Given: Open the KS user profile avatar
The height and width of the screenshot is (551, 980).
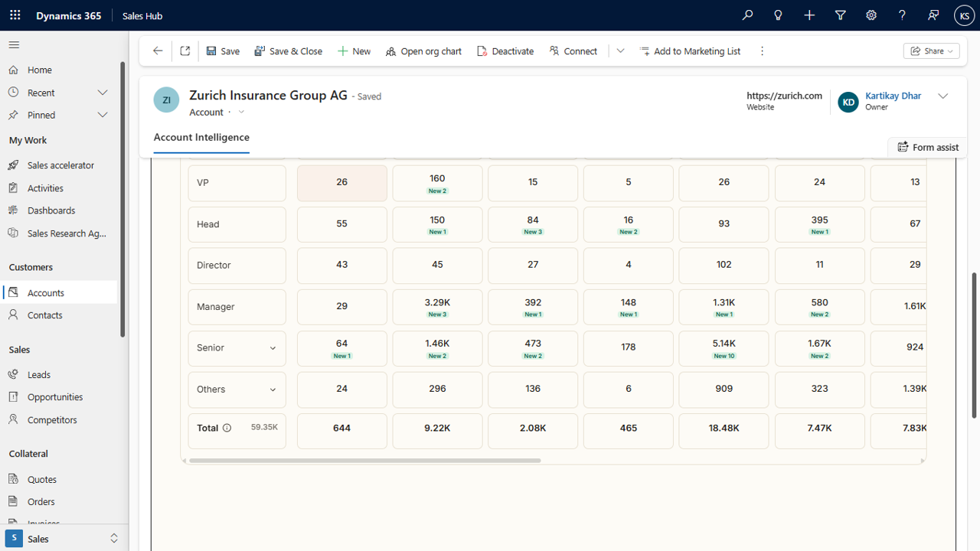Looking at the screenshot, I should click(x=964, y=15).
